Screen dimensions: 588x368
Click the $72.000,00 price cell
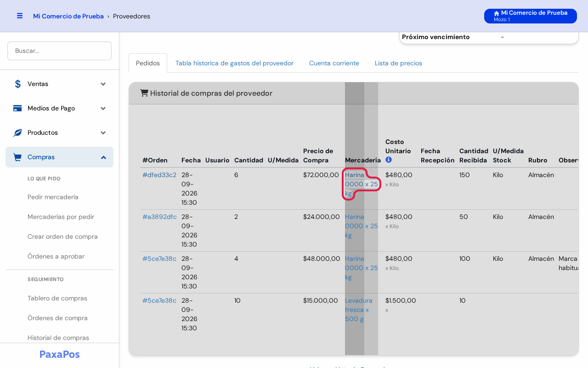pyautogui.click(x=322, y=175)
